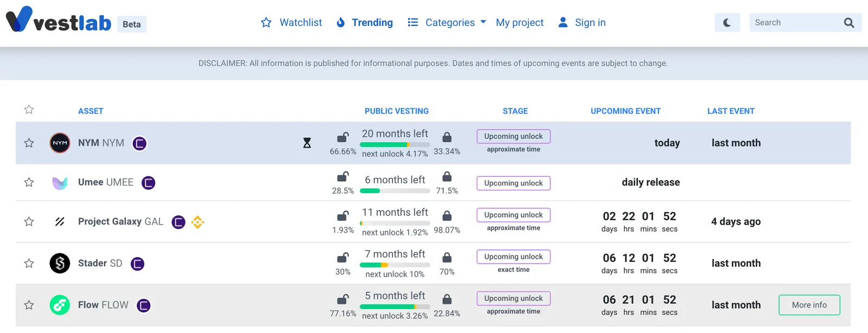Screen dimensions: 868x333
Task: Click the search magnifier icon
Action: (849, 23)
